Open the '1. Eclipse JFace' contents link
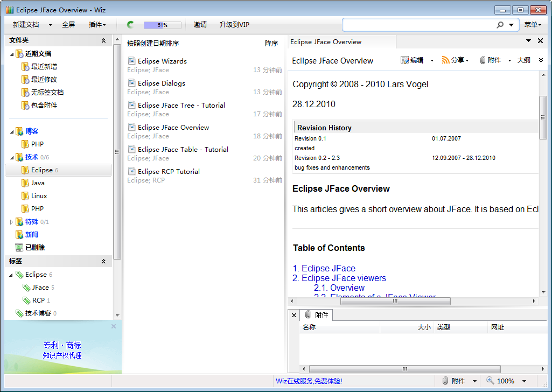 pos(324,268)
